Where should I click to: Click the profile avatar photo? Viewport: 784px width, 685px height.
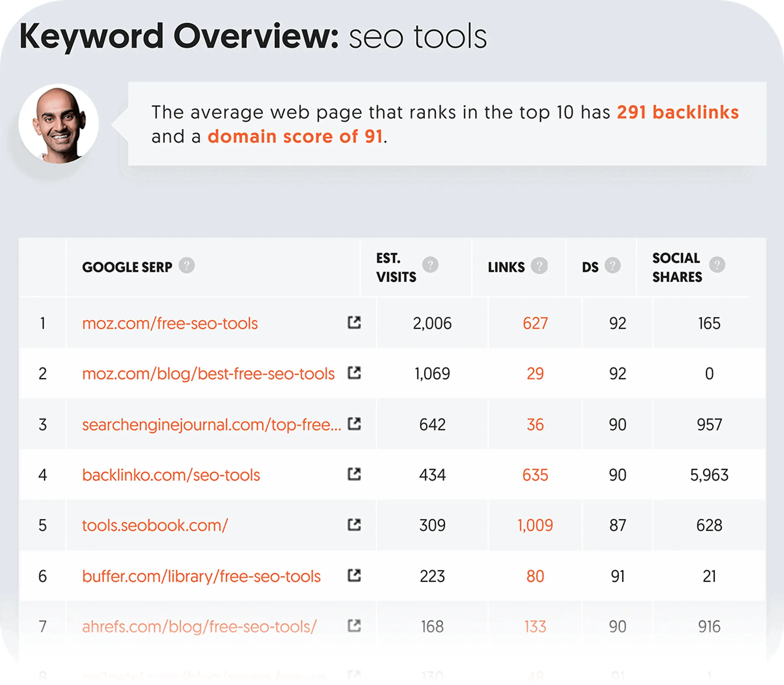(x=58, y=124)
